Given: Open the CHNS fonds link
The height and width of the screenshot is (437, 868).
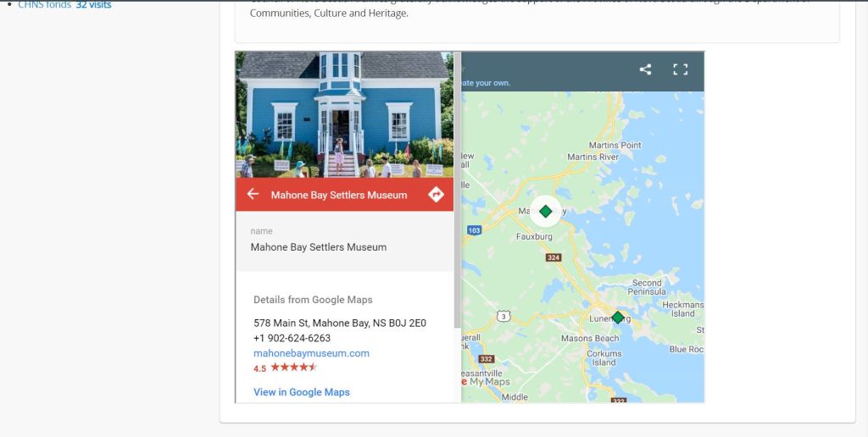Looking at the screenshot, I should [44, 5].
